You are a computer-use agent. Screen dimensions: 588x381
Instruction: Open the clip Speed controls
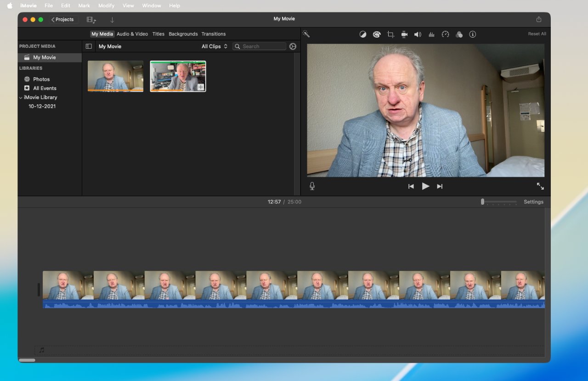point(445,34)
